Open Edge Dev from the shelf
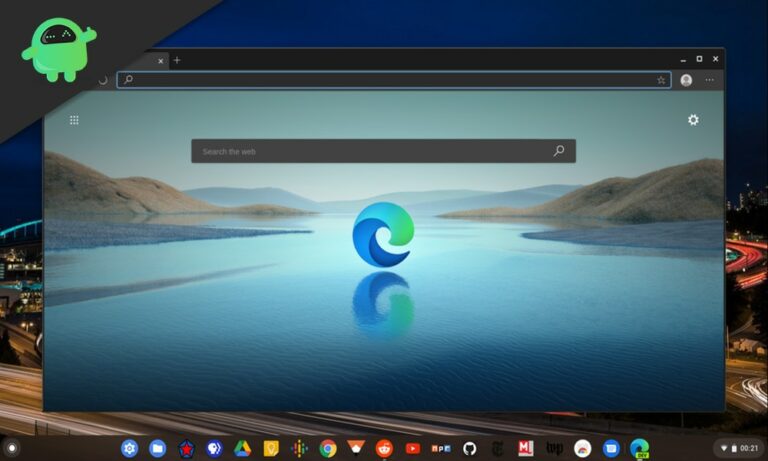Image resolution: width=768 pixels, height=461 pixels. [639, 448]
